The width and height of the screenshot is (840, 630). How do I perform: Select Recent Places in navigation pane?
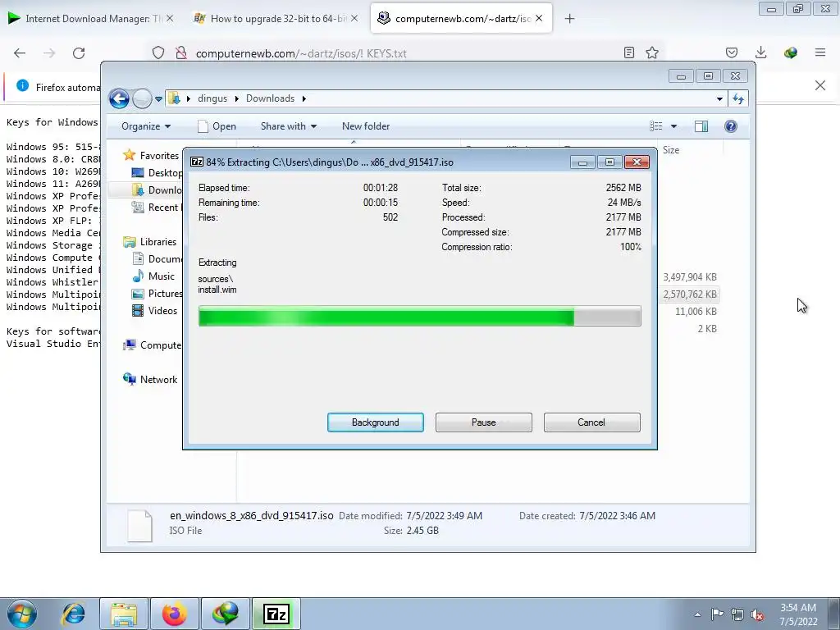click(157, 208)
